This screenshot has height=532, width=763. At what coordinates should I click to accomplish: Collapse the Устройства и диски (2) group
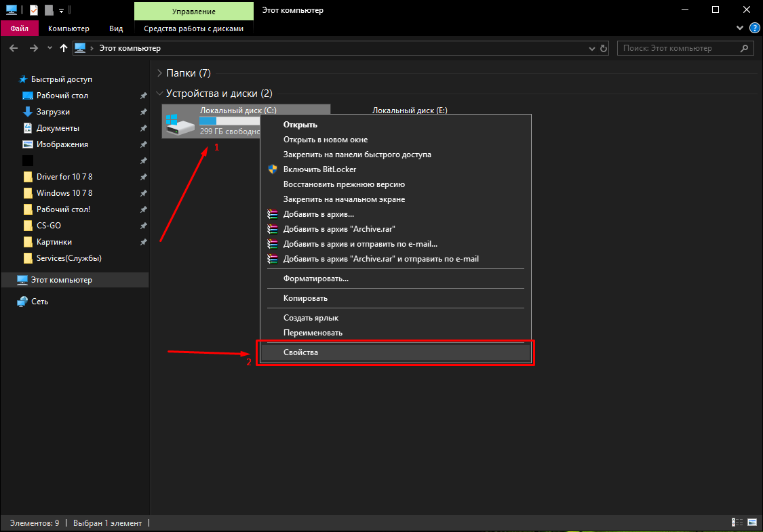tap(159, 94)
